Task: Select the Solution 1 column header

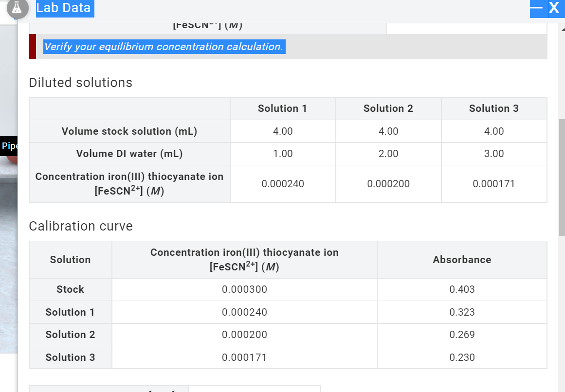Action: coord(282,108)
